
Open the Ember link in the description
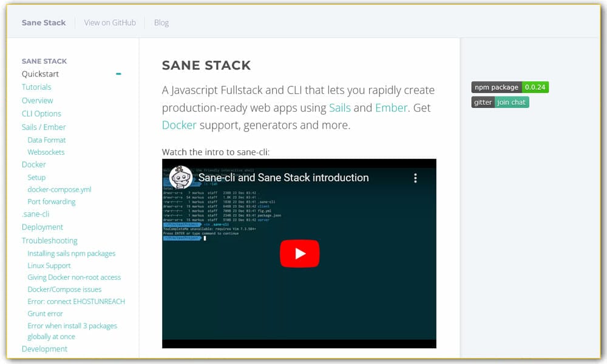391,107
